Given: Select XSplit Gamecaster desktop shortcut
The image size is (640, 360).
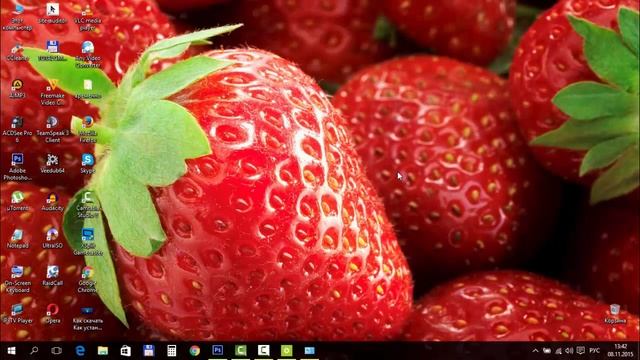Looking at the screenshot, I should pos(87,242).
